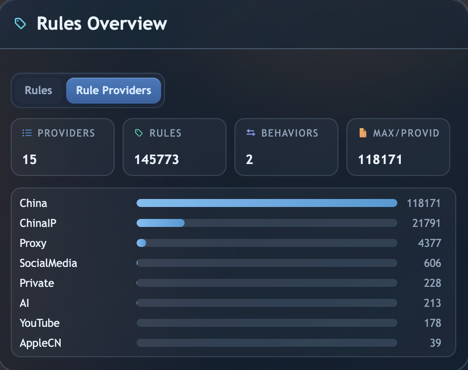468x370 pixels.
Task: Select the Proxy provider label
Action: coord(33,243)
